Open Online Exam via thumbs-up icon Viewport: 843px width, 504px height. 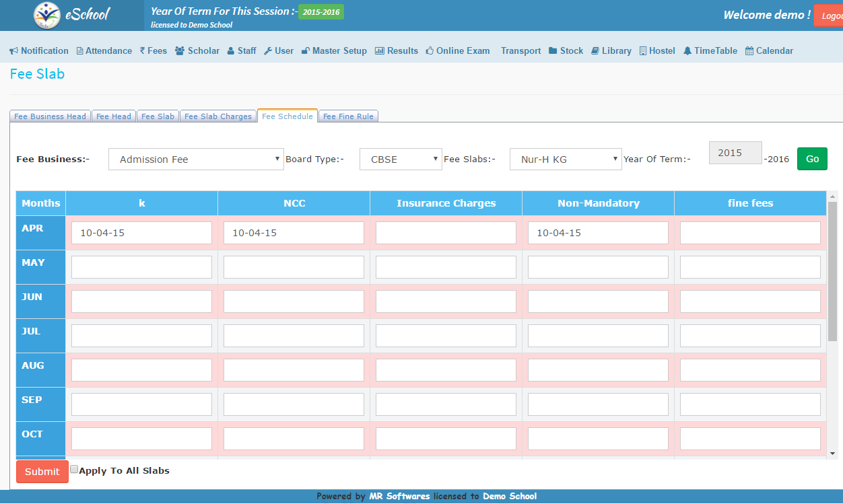(430, 51)
